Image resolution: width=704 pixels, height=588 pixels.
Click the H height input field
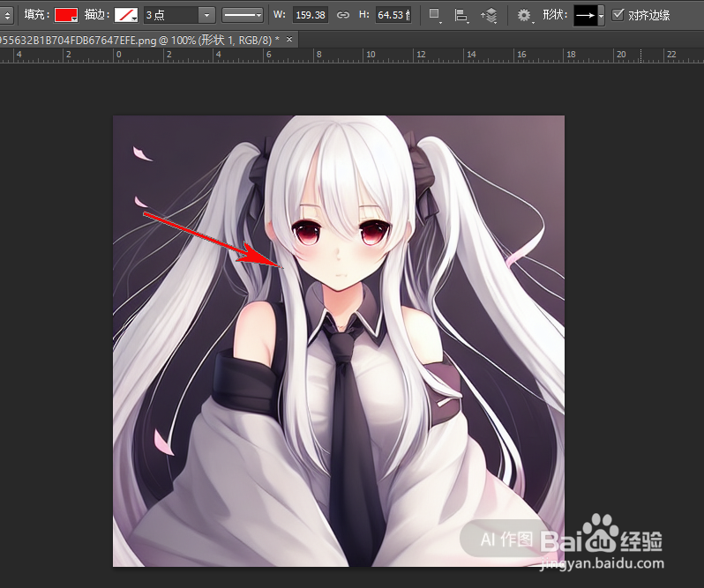coord(393,15)
